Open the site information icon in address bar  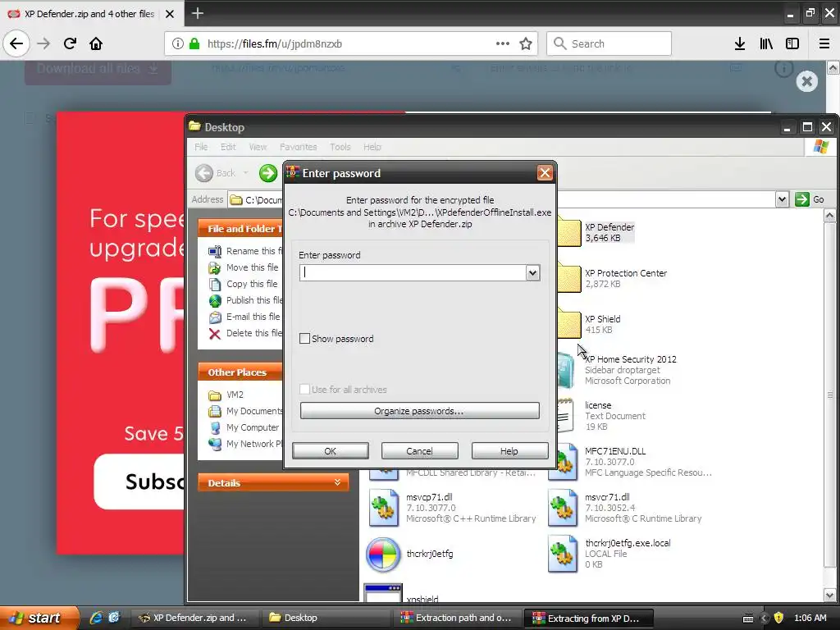pos(178,43)
